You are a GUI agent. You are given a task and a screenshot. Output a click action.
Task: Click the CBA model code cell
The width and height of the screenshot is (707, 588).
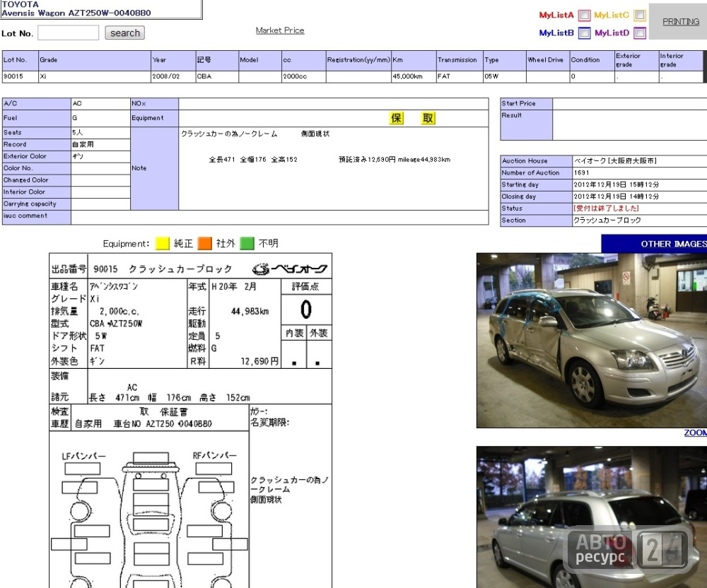[217, 76]
